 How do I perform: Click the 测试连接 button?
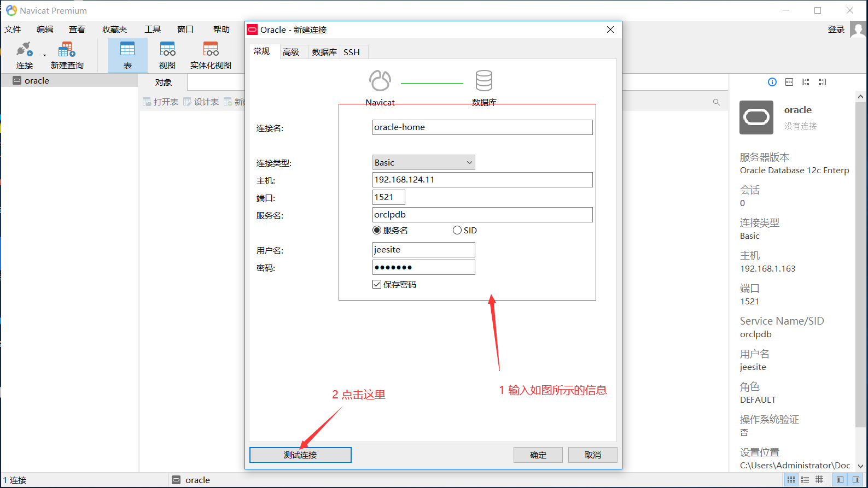point(300,455)
